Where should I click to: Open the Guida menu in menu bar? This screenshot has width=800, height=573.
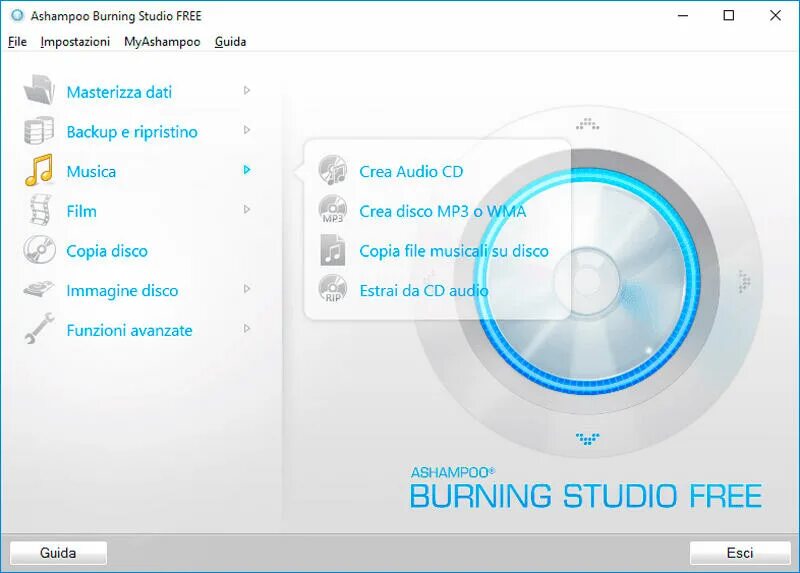(230, 42)
